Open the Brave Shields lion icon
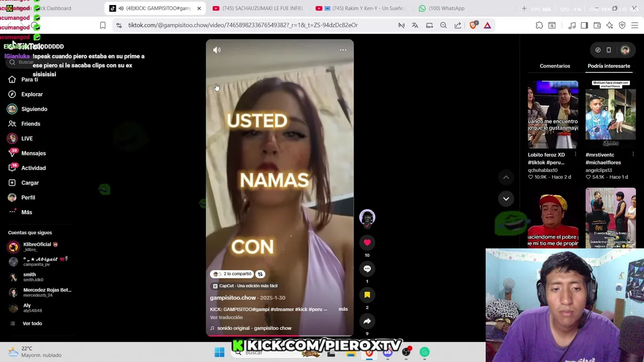Viewport: 644px width, 362px height. tap(473, 25)
